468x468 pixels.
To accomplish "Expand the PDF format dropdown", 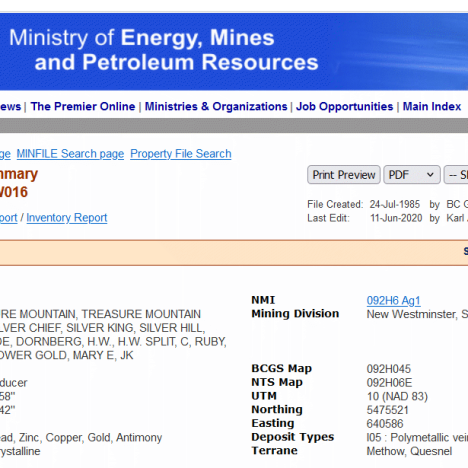I will pyautogui.click(x=412, y=175).
